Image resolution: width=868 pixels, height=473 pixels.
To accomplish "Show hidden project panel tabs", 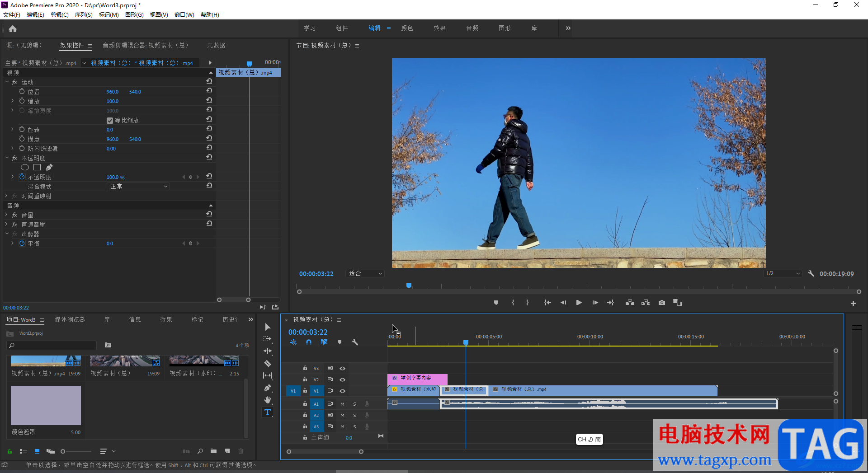I will click(251, 320).
